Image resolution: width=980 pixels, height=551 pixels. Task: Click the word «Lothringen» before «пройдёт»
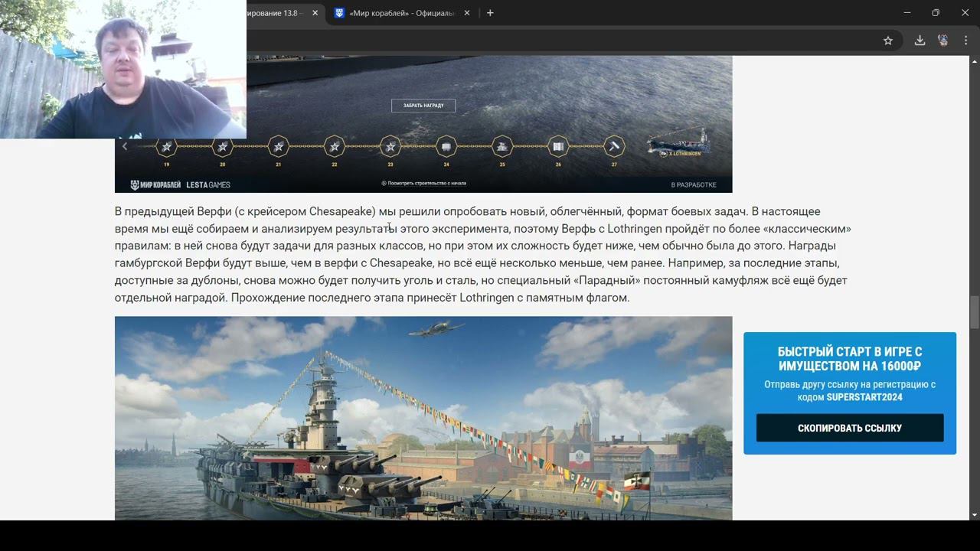coord(635,229)
